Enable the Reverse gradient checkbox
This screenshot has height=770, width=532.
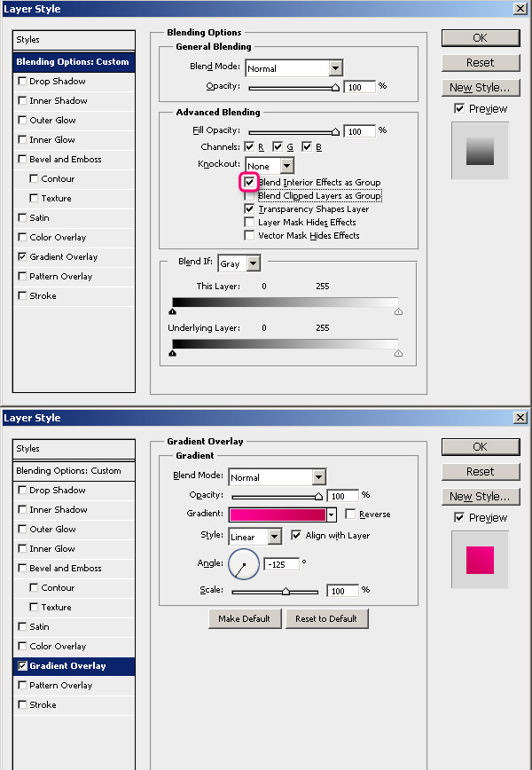350,514
